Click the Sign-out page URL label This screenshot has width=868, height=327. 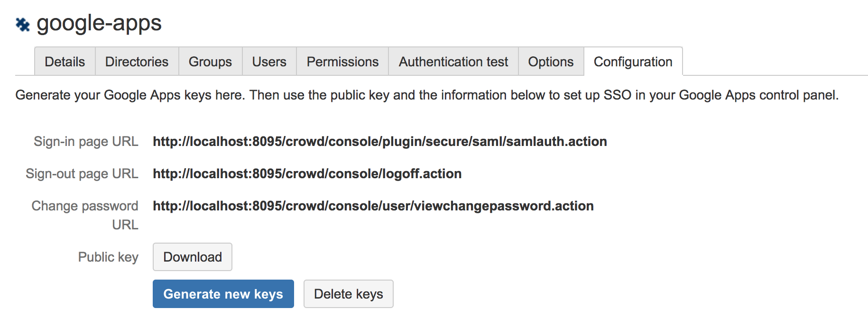[x=82, y=173]
